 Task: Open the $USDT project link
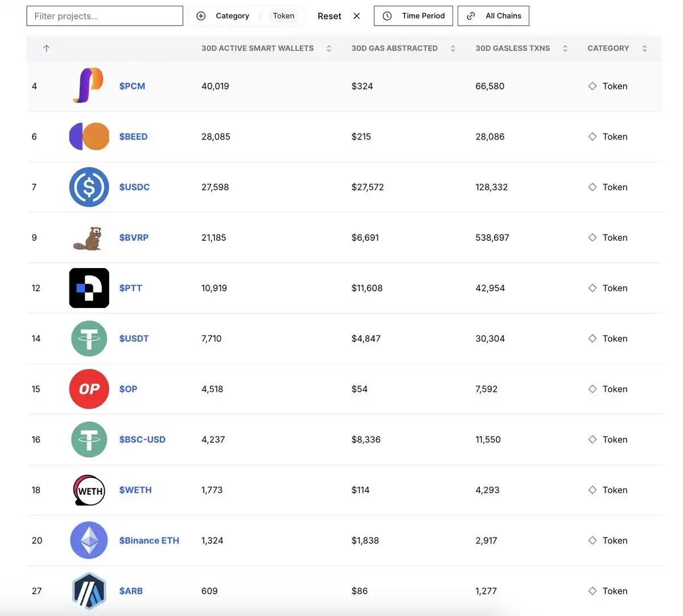(134, 338)
